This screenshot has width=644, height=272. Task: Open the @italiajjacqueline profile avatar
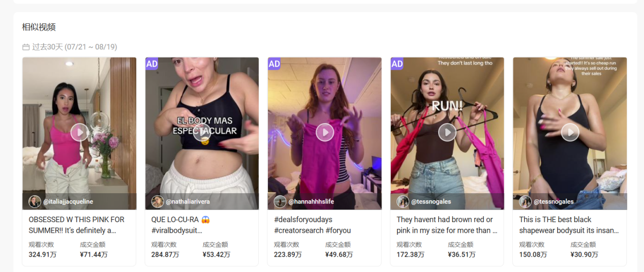tap(35, 201)
